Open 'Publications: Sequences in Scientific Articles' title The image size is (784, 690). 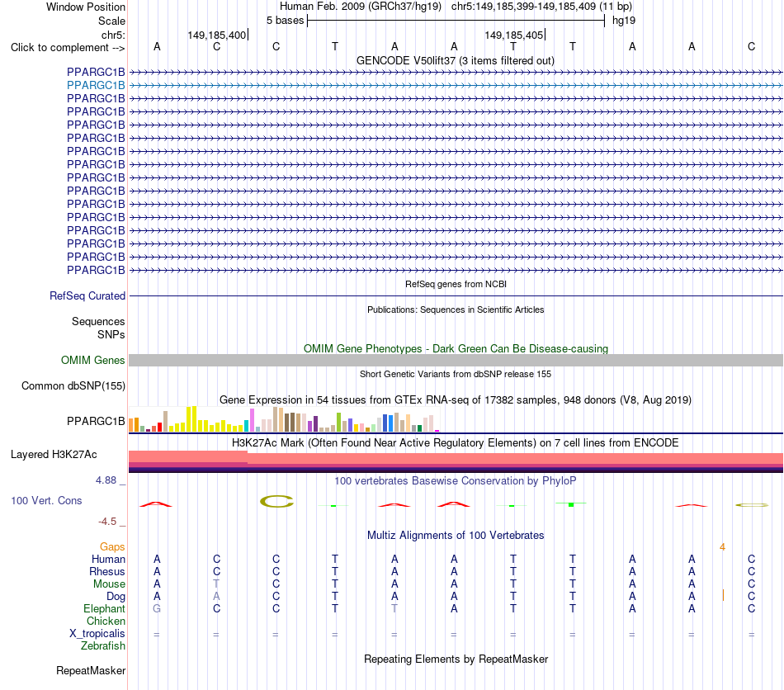pos(456,310)
